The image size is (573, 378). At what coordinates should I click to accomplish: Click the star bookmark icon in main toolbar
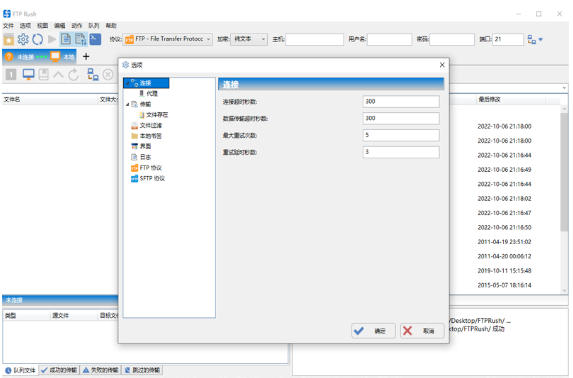pos(8,39)
